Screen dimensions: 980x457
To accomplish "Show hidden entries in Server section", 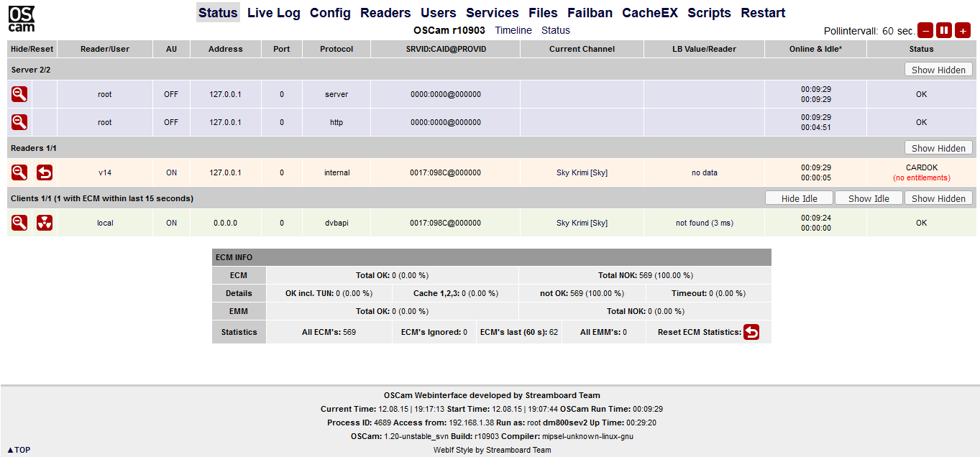I will pyautogui.click(x=938, y=70).
